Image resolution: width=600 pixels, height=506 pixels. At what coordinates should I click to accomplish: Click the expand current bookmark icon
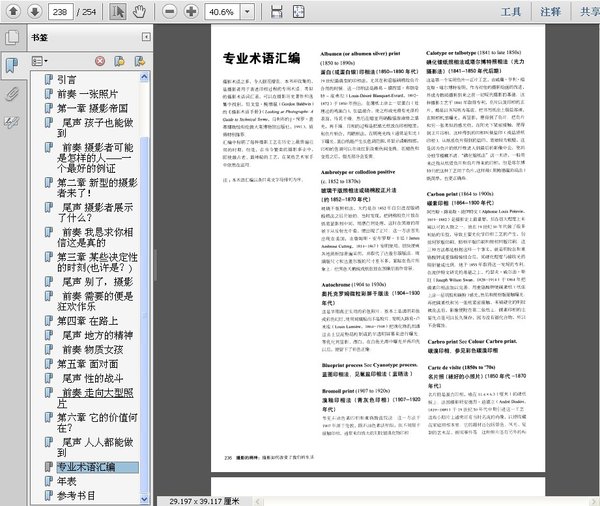click(140, 61)
